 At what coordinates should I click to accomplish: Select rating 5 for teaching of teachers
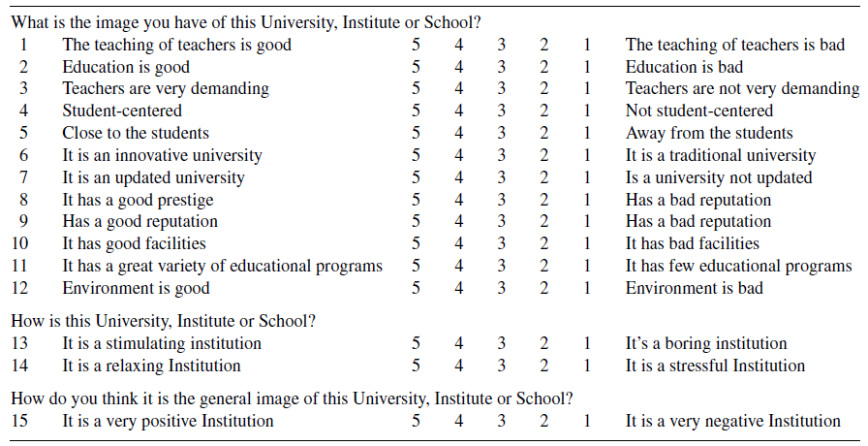coord(416,45)
